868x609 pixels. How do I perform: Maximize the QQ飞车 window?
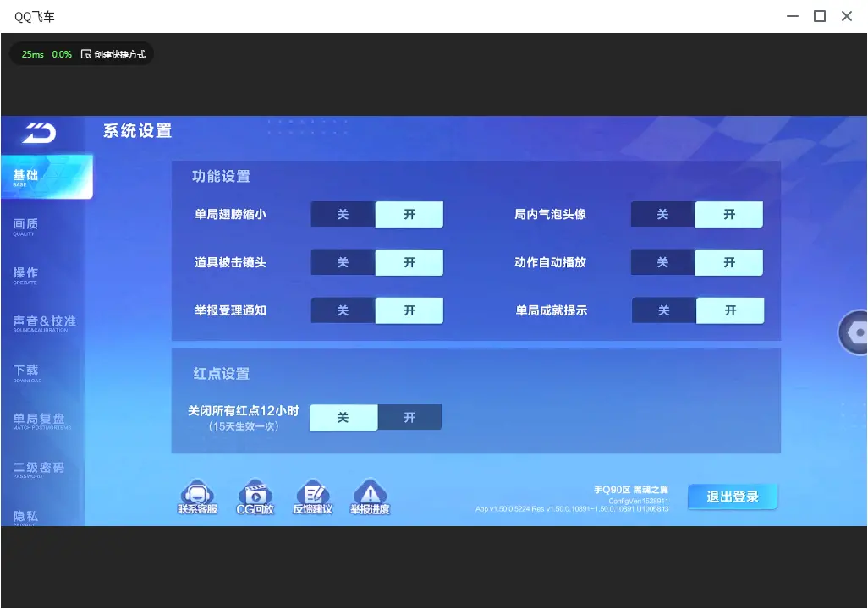point(820,16)
